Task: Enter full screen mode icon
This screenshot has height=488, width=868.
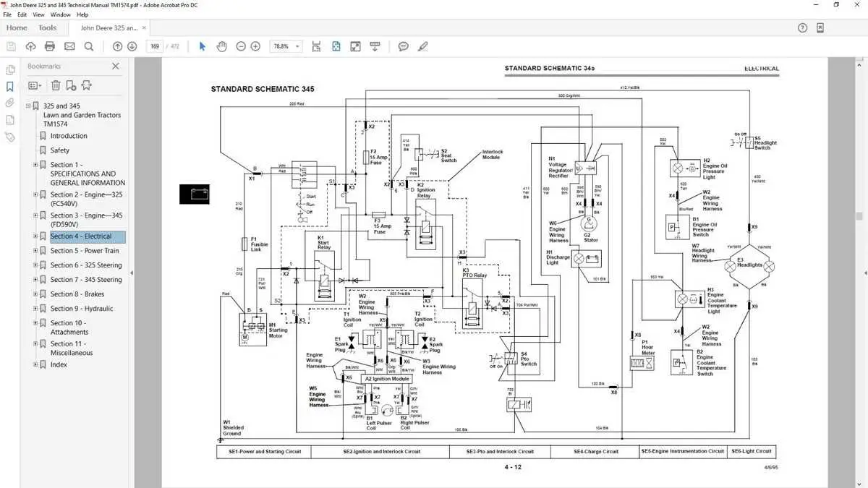Action: (356, 46)
